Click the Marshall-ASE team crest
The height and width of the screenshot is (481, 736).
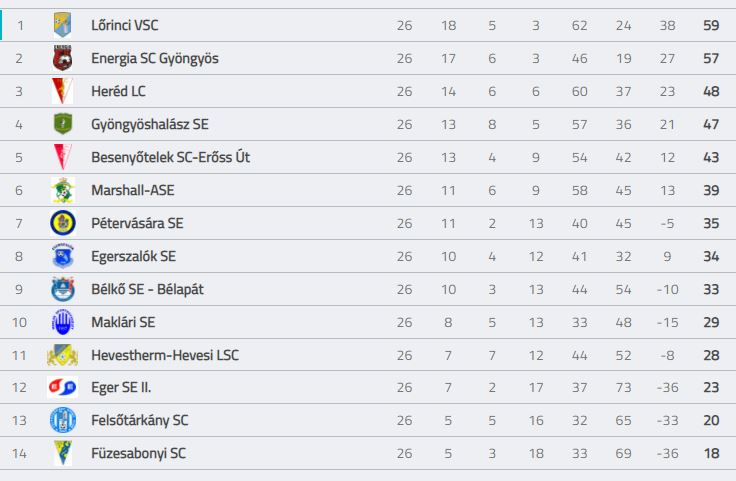(x=62, y=190)
